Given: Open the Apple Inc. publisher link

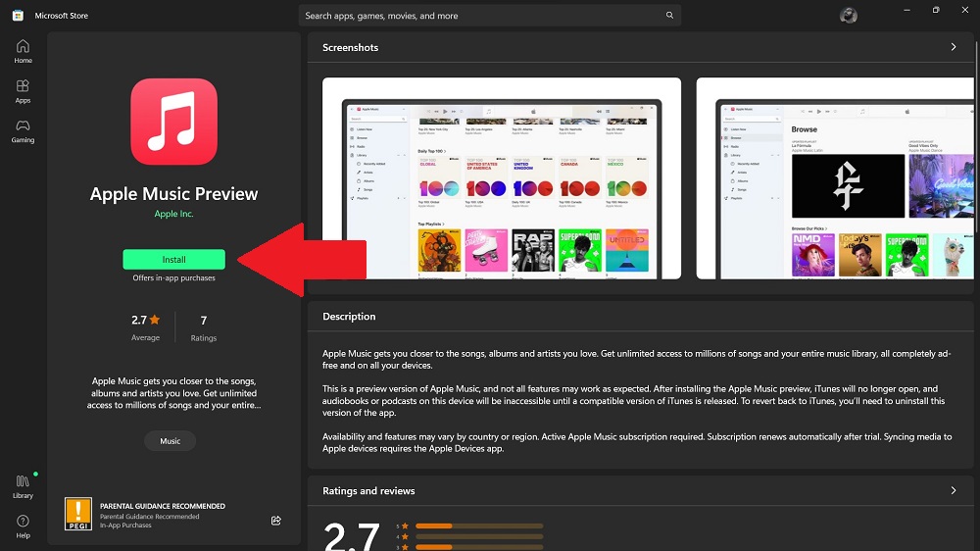Looking at the screenshot, I should click(173, 214).
